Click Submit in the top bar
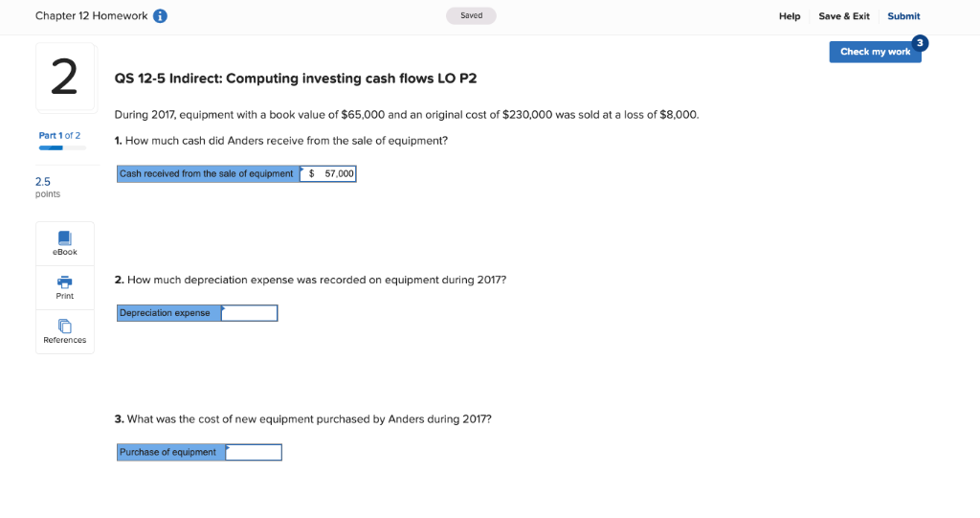 [x=903, y=16]
